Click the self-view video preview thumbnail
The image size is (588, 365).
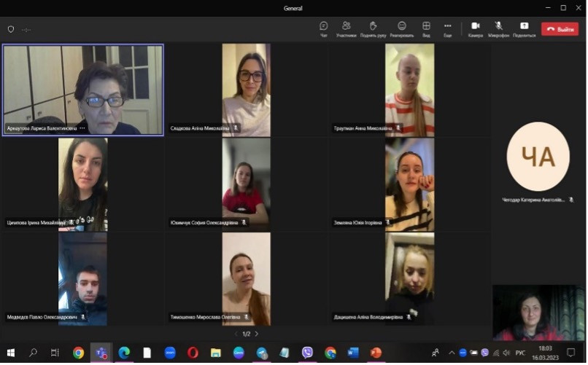[539, 313]
